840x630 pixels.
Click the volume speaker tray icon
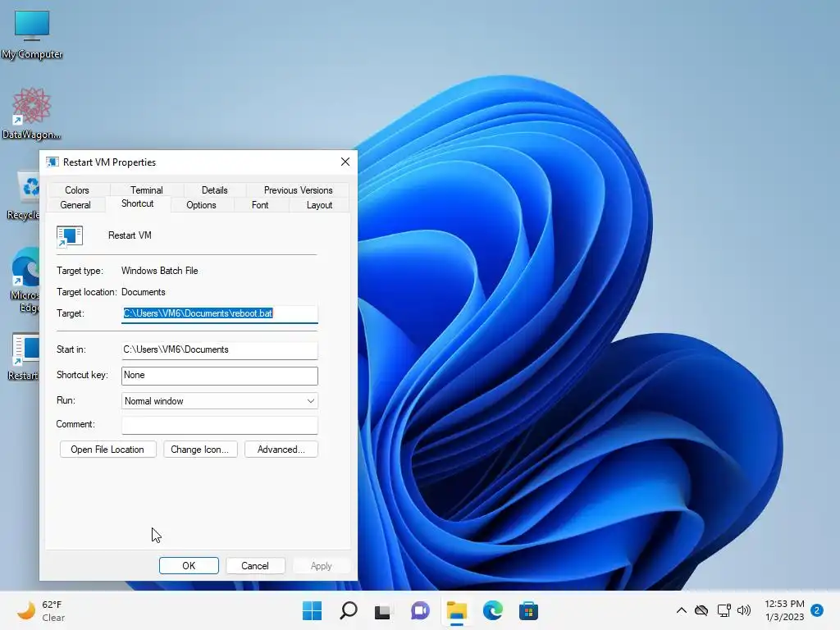tap(744, 610)
